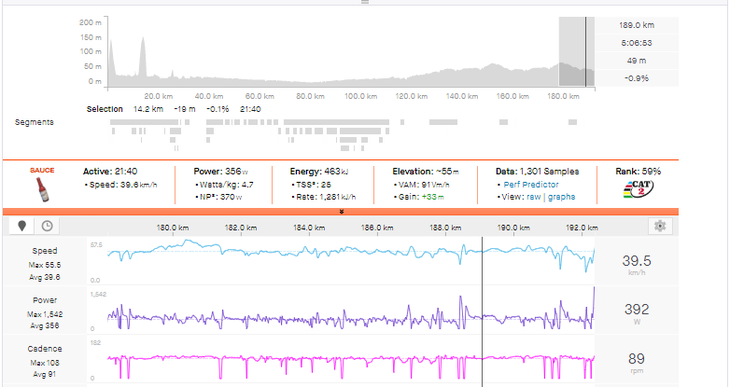Click the Segments label
This screenshot has height=387, width=730.
pyautogui.click(x=34, y=122)
